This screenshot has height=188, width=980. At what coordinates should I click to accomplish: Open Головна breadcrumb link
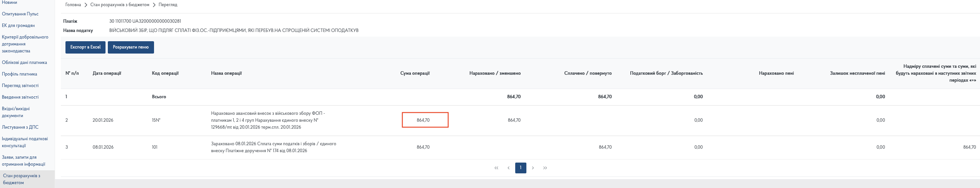(73, 5)
